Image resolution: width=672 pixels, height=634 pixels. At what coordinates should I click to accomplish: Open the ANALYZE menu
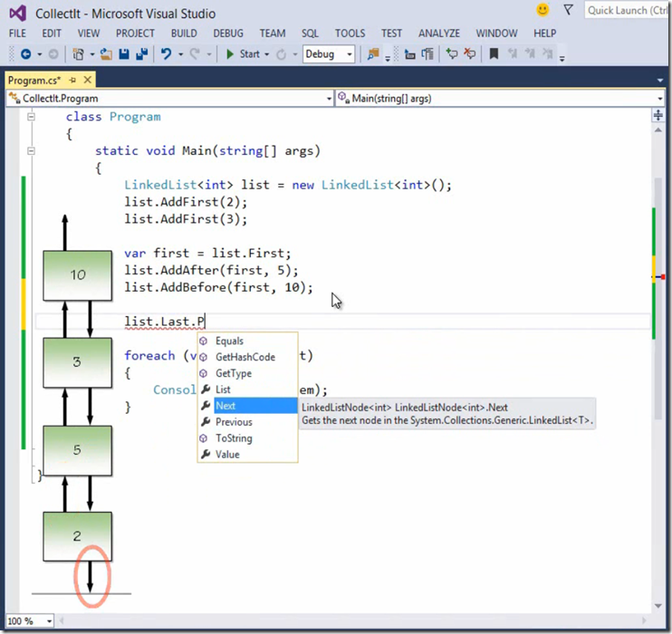click(x=439, y=34)
